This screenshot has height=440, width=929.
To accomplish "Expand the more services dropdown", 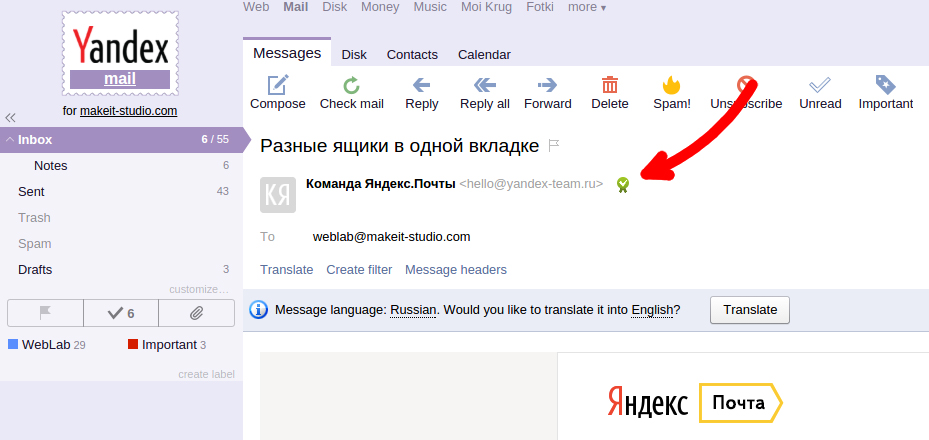I will [x=587, y=7].
